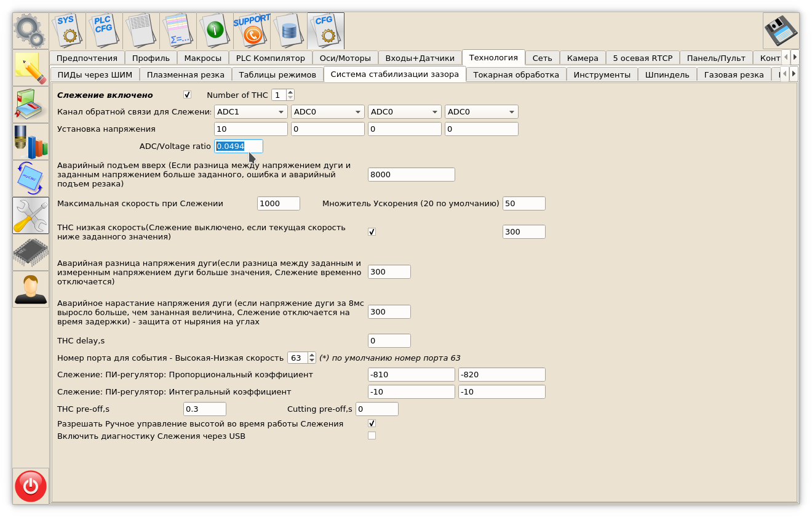Switch to the Профиль tab
The width and height of the screenshot is (812, 517).
pyautogui.click(x=151, y=58)
